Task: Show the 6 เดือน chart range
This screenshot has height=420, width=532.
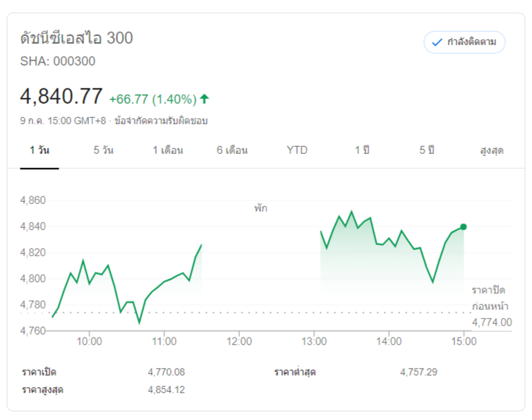Action: click(x=232, y=150)
